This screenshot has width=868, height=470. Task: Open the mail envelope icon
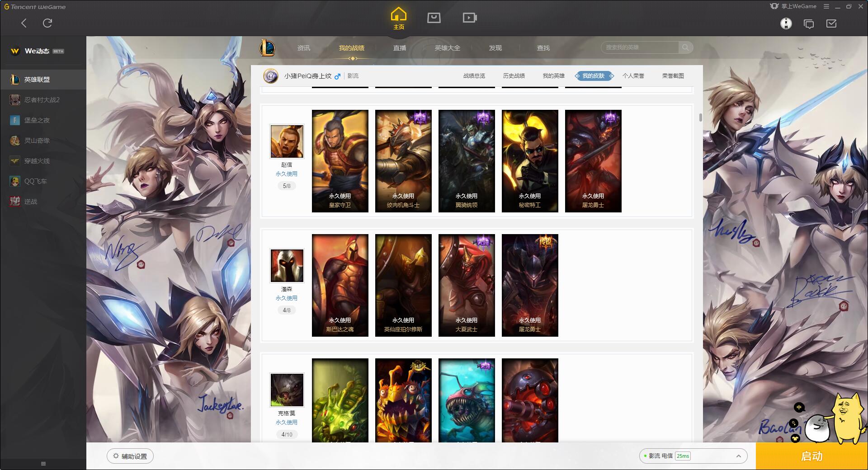[x=831, y=23]
